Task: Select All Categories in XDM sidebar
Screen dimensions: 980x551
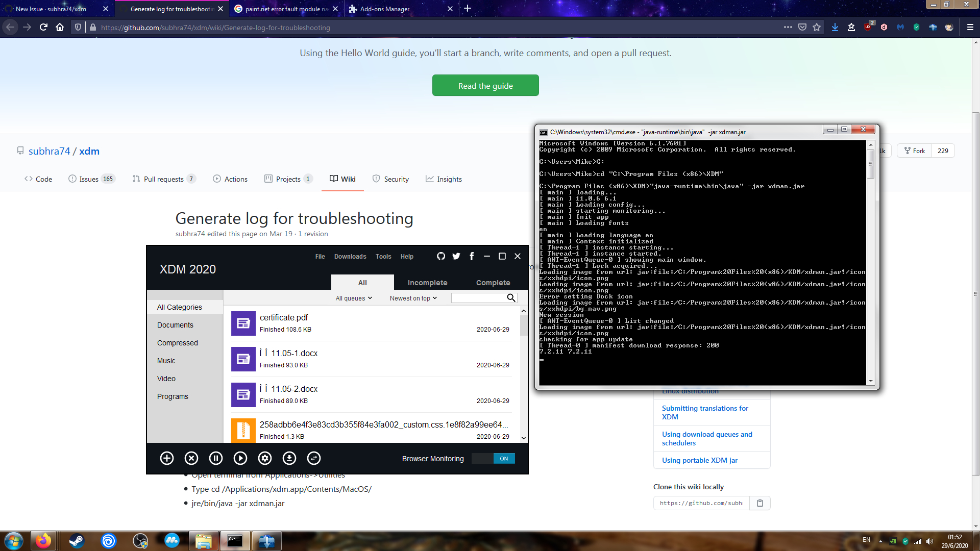Action: (x=185, y=307)
